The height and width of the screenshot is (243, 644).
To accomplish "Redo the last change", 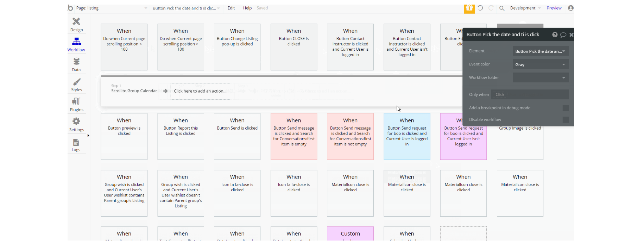I will (x=491, y=8).
